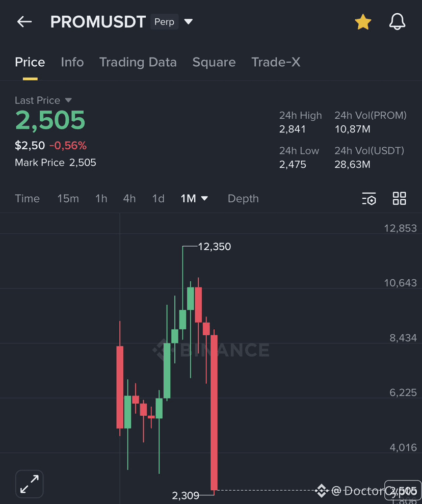
Task: Select the 1d timeframe
Action: pos(158,199)
